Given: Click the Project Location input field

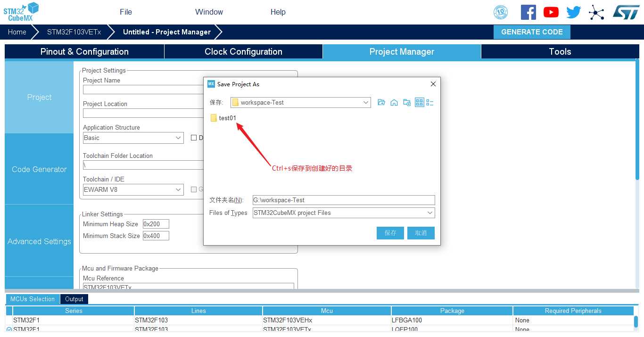Looking at the screenshot, I should click(143, 113).
